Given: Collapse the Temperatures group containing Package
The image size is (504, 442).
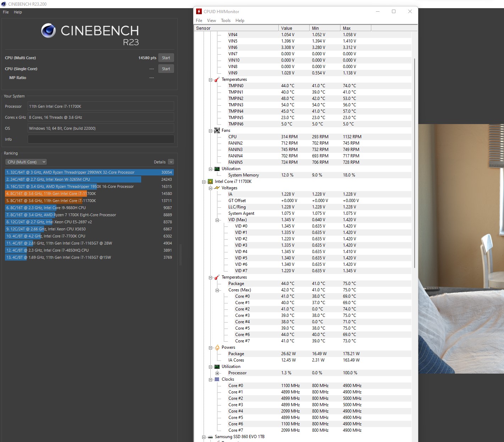Looking at the screenshot, I should (210, 278).
